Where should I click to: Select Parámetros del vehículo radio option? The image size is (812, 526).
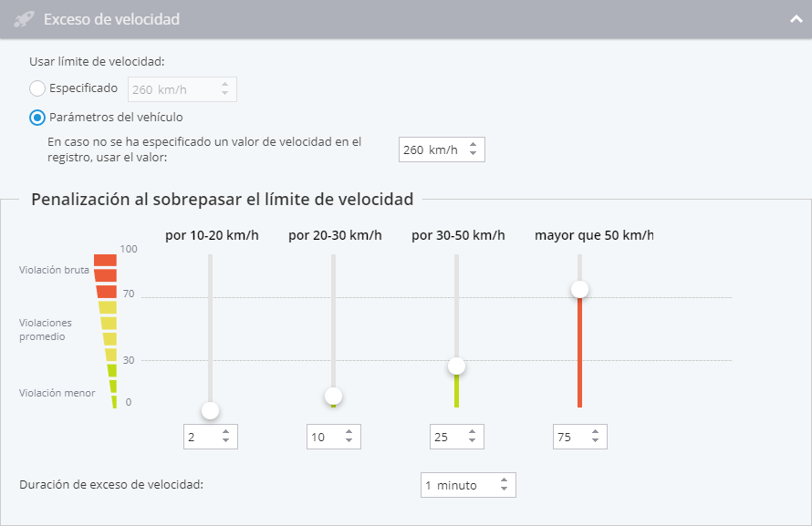click(37, 118)
